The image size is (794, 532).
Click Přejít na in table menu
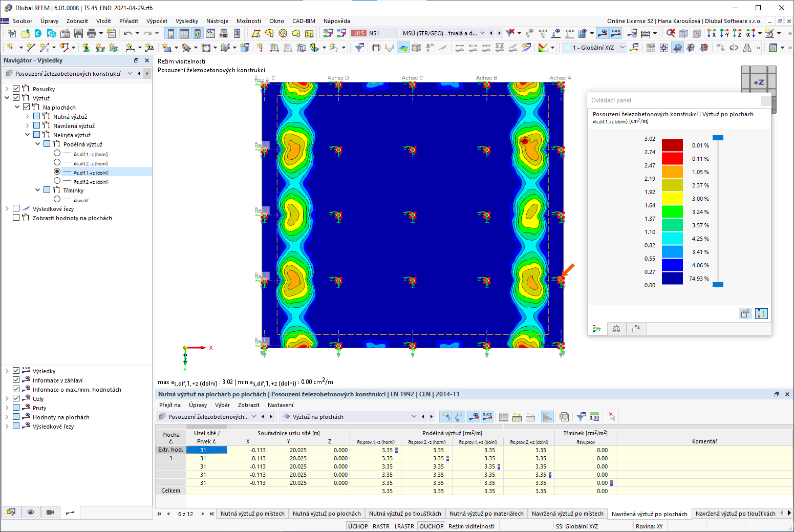click(x=170, y=405)
